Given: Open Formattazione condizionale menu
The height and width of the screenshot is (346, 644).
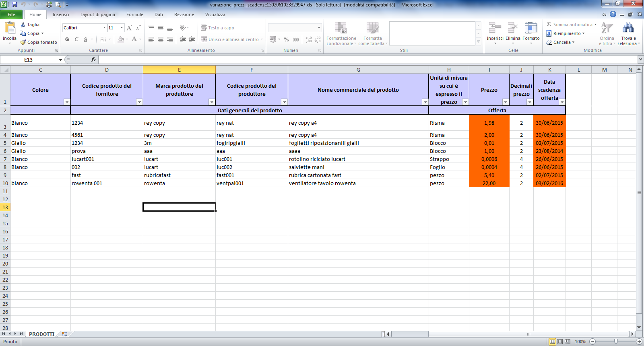Looking at the screenshot, I should click(341, 34).
